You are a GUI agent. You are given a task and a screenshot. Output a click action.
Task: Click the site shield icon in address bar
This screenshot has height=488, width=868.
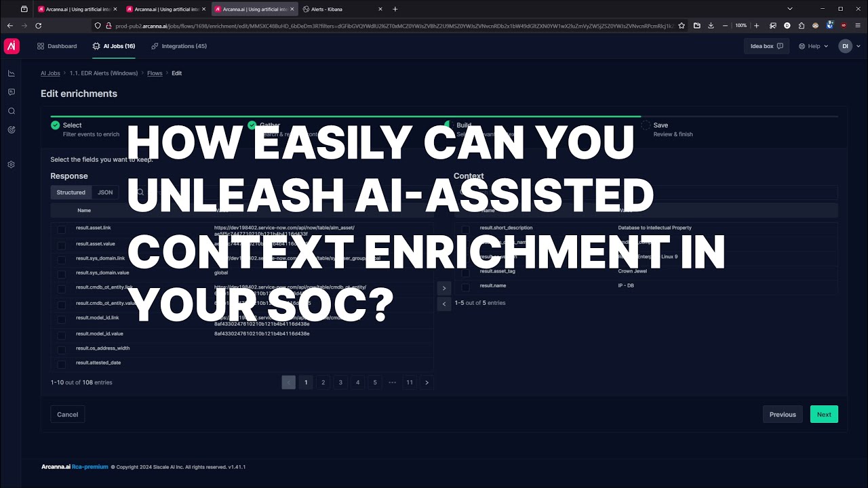[99, 26]
